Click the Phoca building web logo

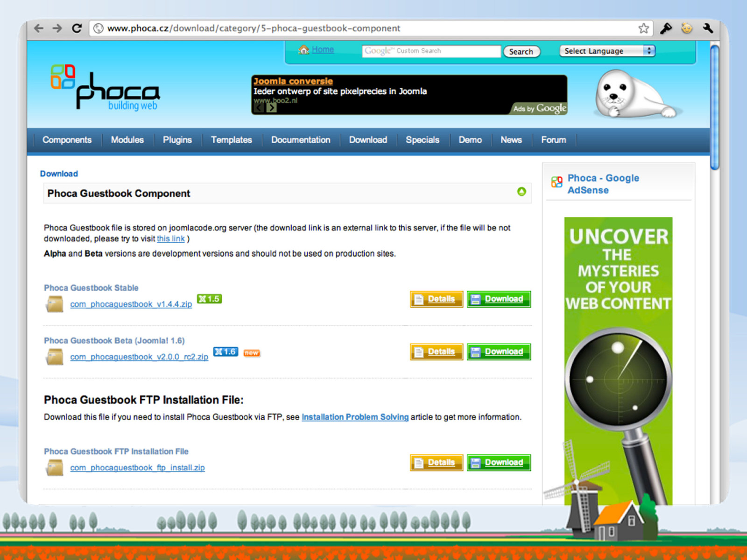[x=105, y=87]
